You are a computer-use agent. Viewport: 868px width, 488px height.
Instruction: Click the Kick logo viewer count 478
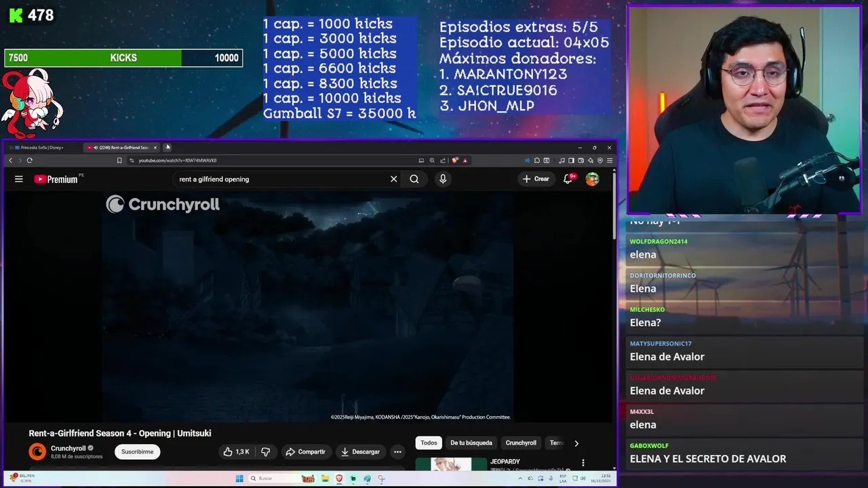tap(31, 15)
